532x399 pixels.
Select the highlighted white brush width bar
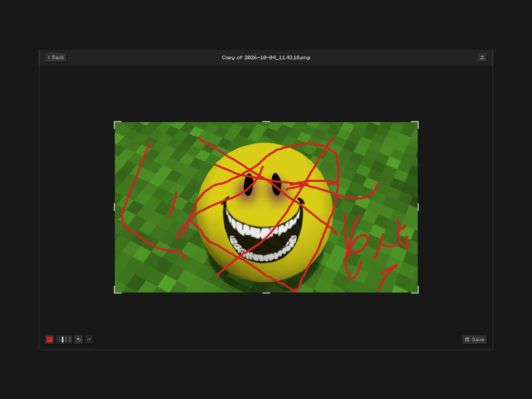point(63,340)
